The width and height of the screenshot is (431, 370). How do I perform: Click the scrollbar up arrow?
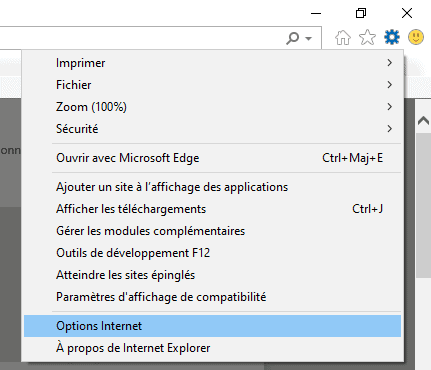(x=423, y=120)
